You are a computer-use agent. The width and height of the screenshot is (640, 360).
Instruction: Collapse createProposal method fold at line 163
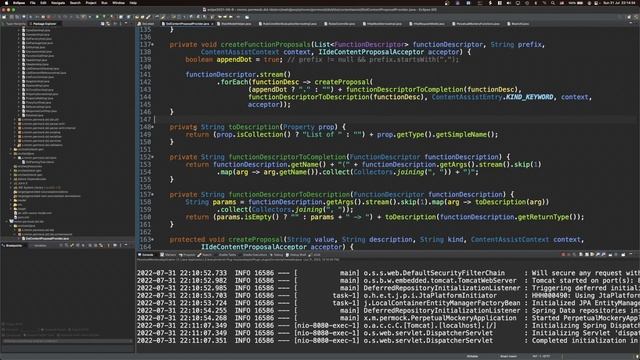[153, 240]
